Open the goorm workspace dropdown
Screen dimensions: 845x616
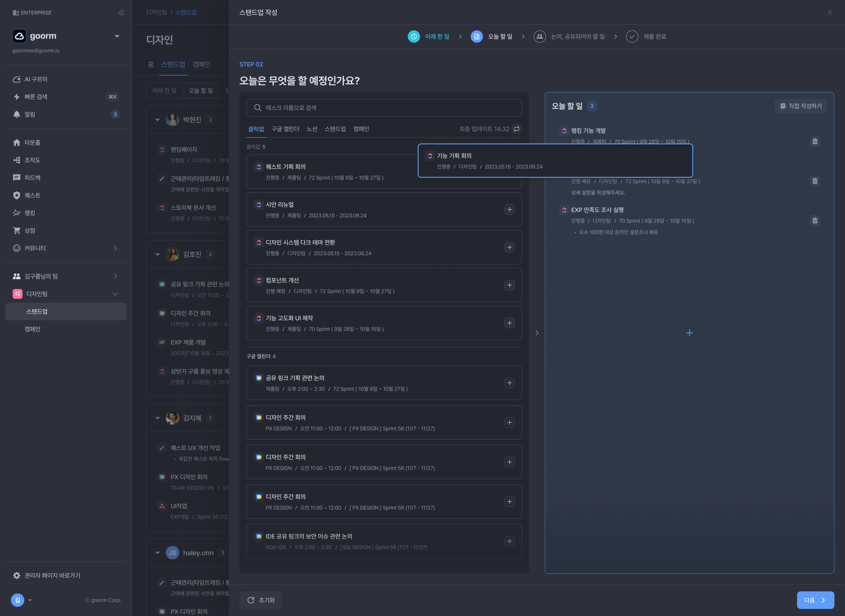point(117,36)
